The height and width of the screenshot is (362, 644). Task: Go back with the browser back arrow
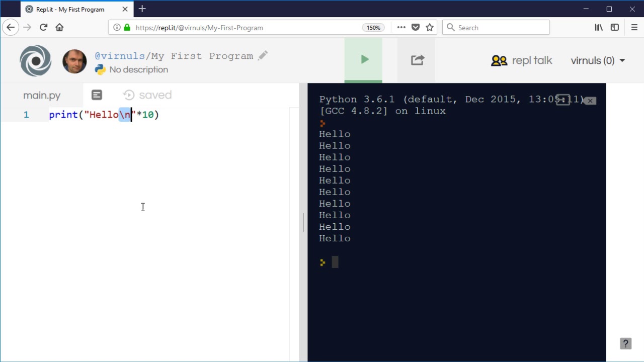(11, 28)
